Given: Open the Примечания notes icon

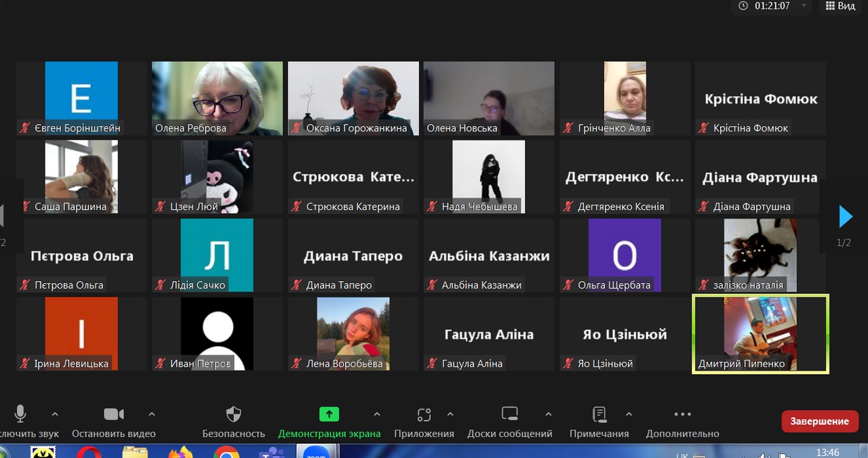Looking at the screenshot, I should (x=599, y=414).
